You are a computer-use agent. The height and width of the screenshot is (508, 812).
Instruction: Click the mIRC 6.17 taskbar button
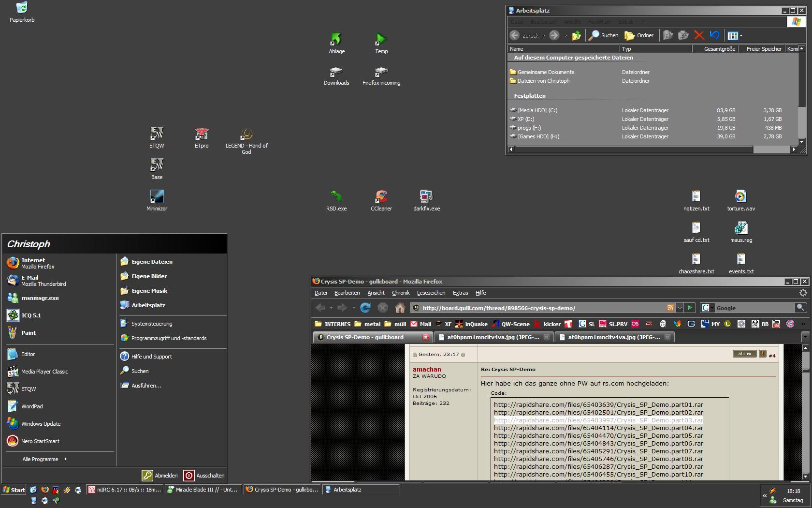pyautogui.click(x=125, y=490)
